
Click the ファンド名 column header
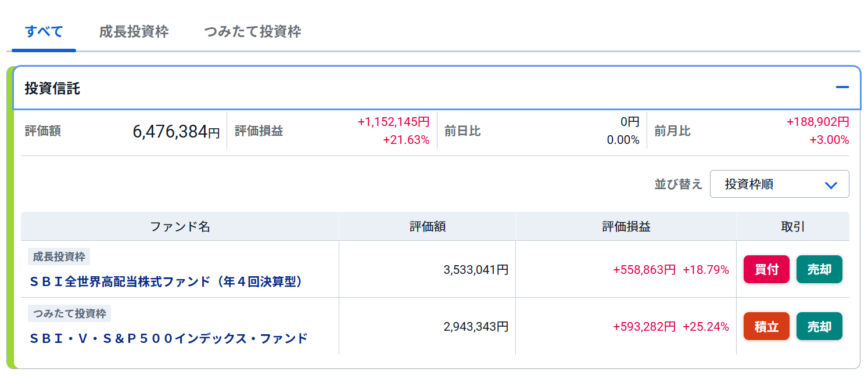coord(180,226)
